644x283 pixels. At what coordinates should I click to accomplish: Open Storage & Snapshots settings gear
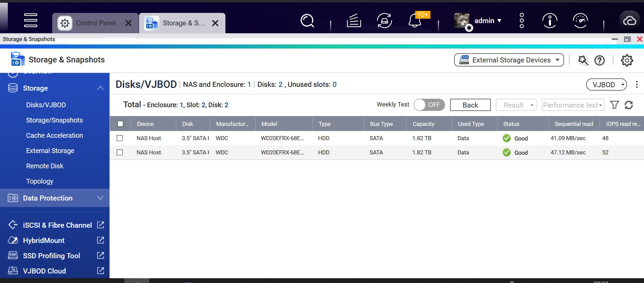click(627, 60)
